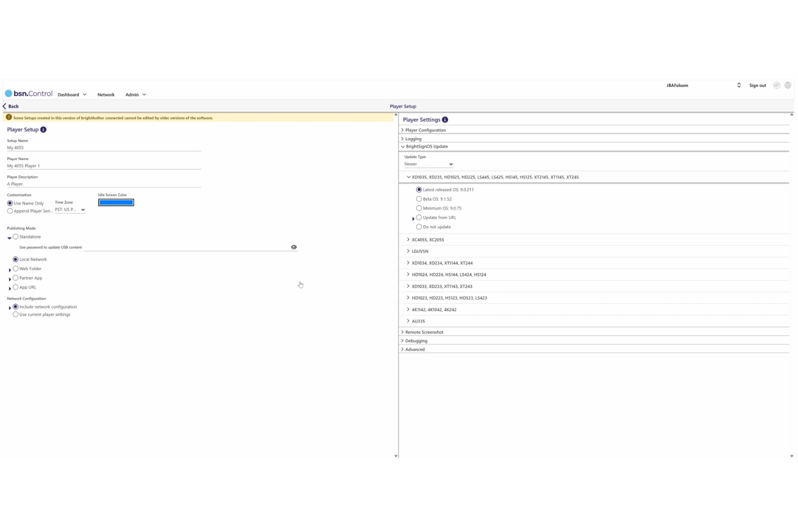
Task: Choose Standalone publishing mode
Action: tap(16, 237)
